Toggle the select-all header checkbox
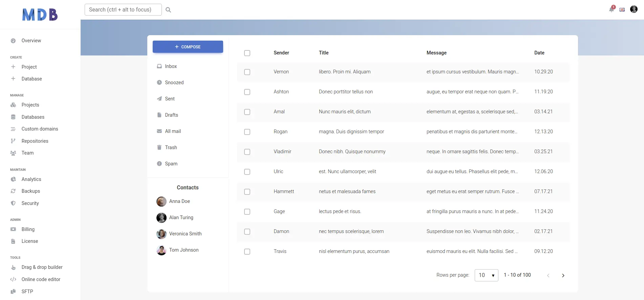The height and width of the screenshot is (300, 644). [x=247, y=53]
